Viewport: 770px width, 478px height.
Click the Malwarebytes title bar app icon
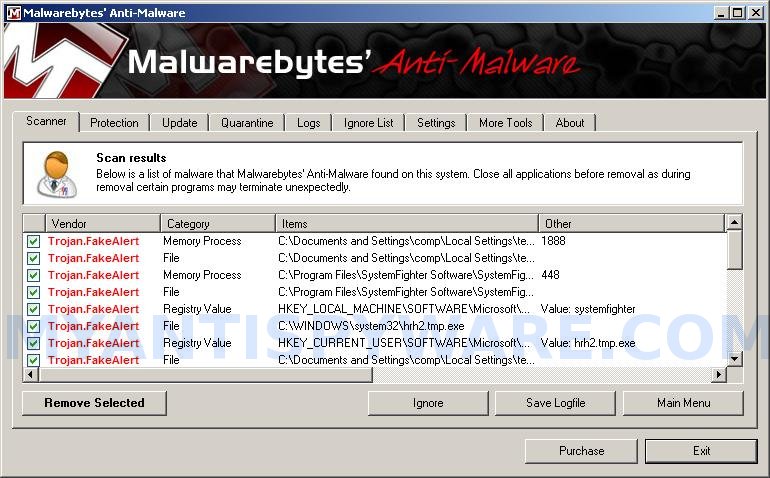(x=14, y=13)
